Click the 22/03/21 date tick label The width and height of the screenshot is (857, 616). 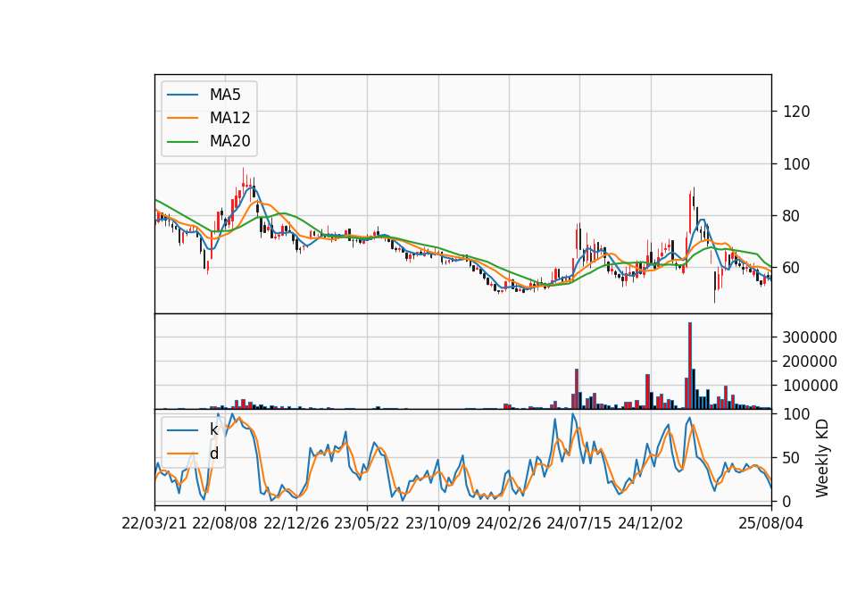pos(154,523)
